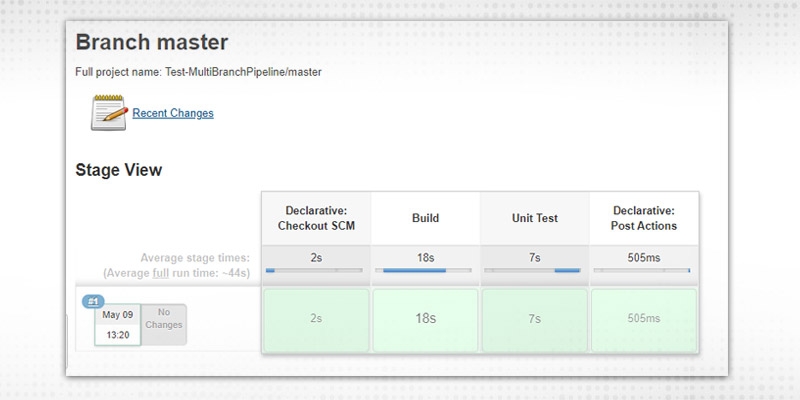Select the Unit Test stage header
800x400 pixels.
(535, 218)
